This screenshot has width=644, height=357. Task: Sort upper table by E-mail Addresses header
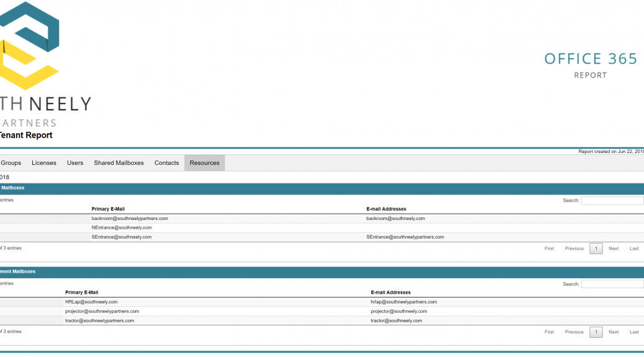coord(386,209)
